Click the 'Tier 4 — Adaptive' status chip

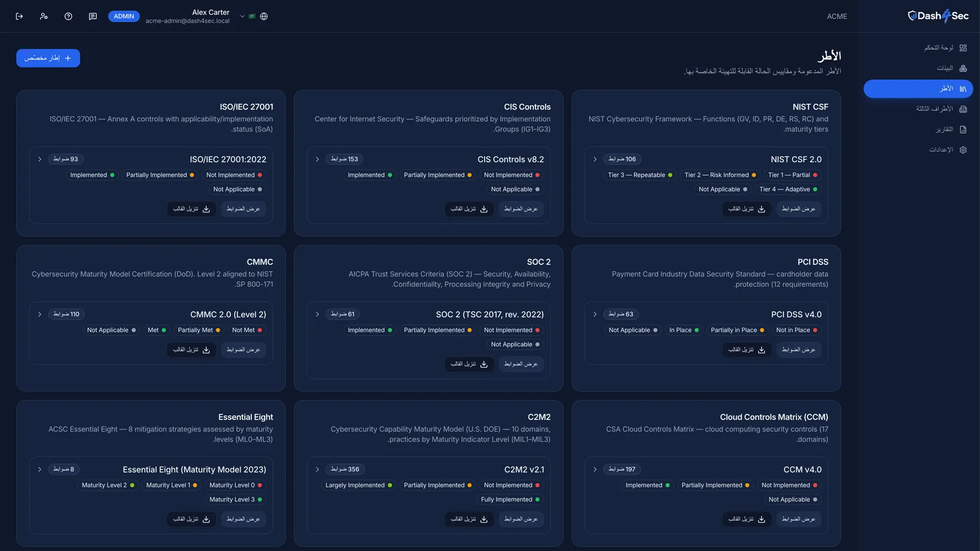(x=788, y=189)
